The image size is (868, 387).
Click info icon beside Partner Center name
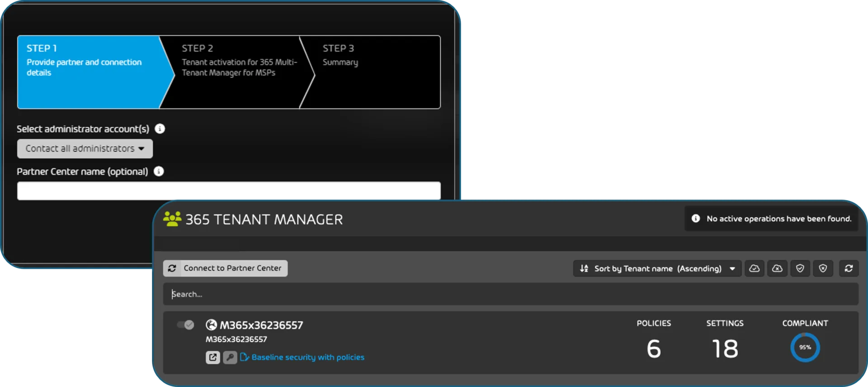pos(159,172)
